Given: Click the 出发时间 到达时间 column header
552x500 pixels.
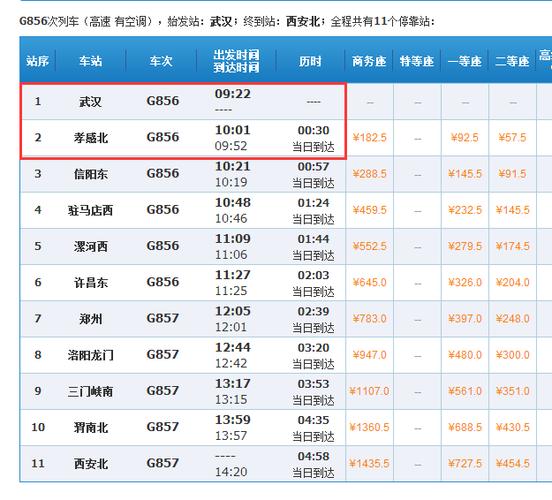Looking at the screenshot, I should (236, 61).
